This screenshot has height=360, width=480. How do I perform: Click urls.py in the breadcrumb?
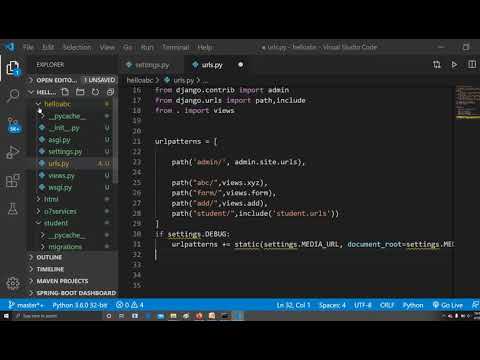(x=184, y=80)
